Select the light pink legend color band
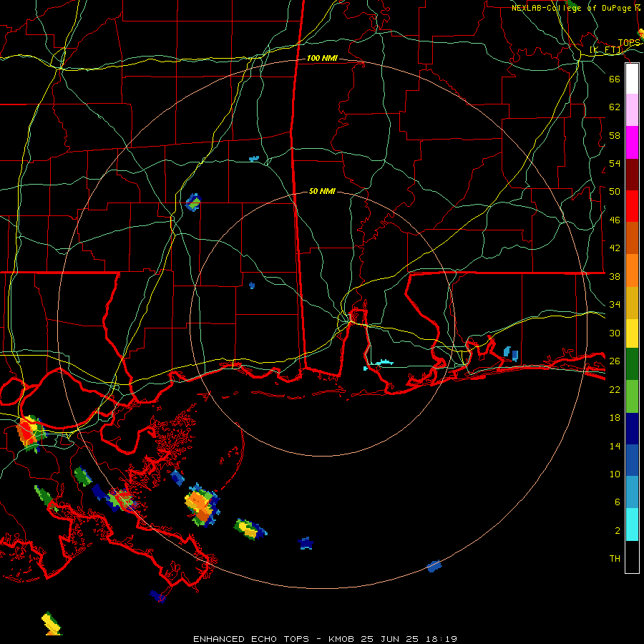644x644 pixels. point(632,110)
